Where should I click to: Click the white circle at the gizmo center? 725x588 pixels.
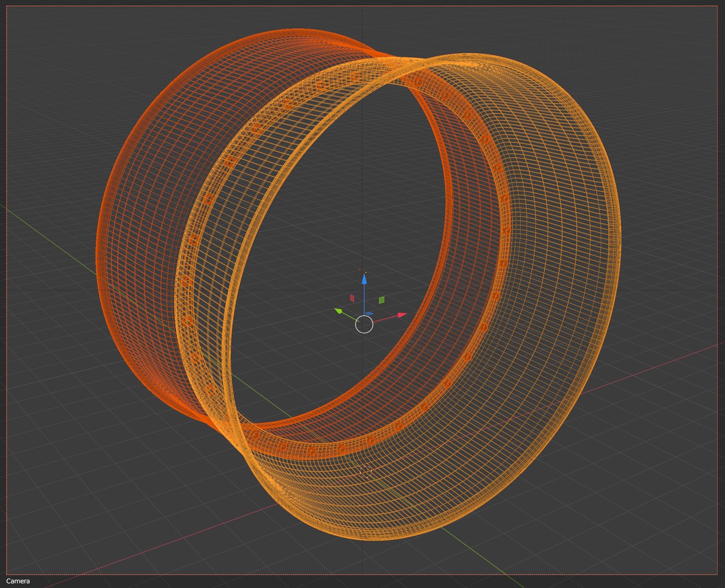click(x=364, y=324)
